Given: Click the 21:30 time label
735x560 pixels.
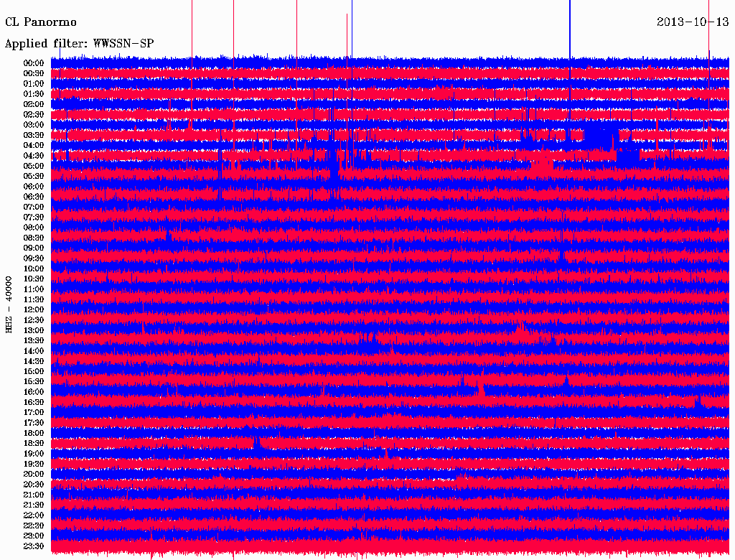Looking at the screenshot, I should click(33, 505).
